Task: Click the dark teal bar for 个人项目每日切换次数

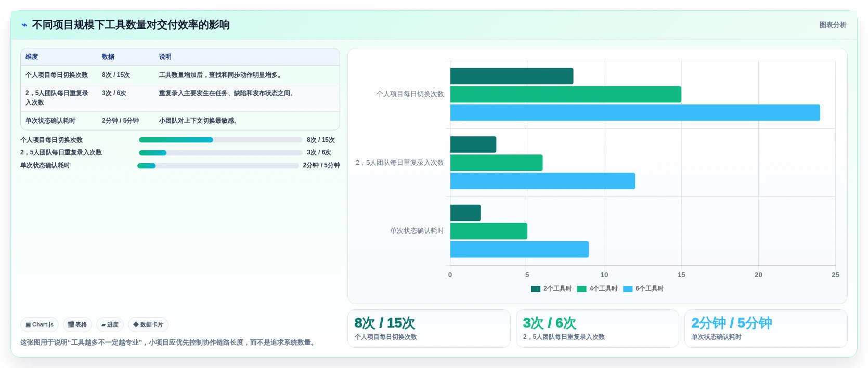Action: tap(512, 76)
